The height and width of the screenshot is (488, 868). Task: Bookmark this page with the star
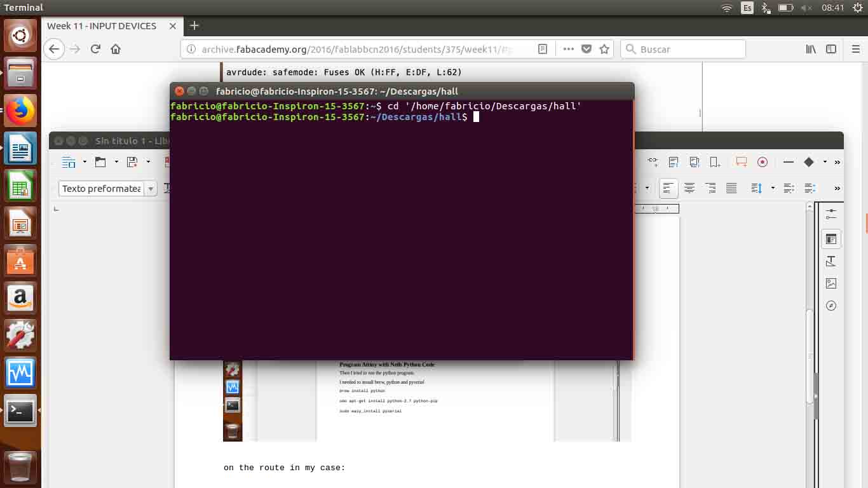(x=604, y=49)
